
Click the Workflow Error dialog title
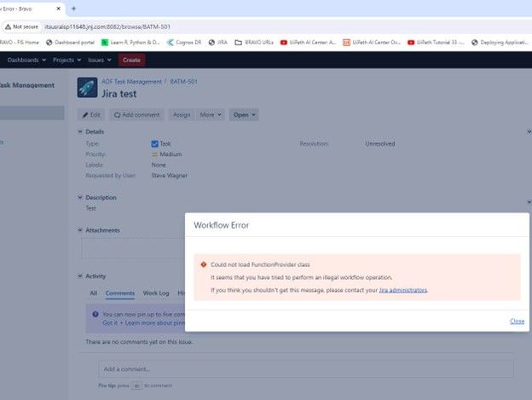pyautogui.click(x=221, y=225)
